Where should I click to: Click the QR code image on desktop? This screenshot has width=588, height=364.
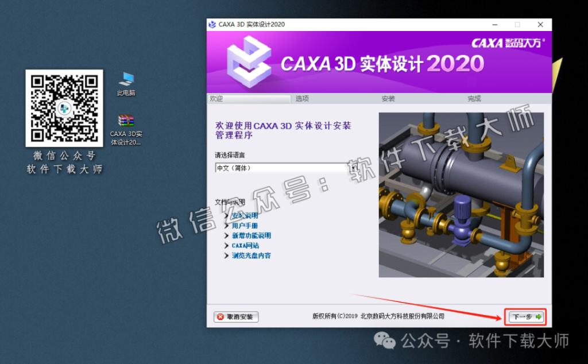click(x=64, y=108)
